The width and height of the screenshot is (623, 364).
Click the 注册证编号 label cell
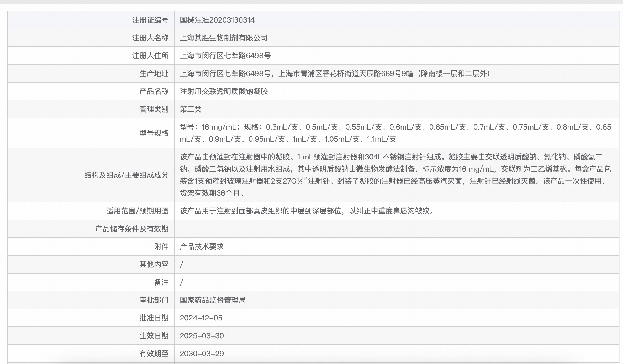coord(150,20)
